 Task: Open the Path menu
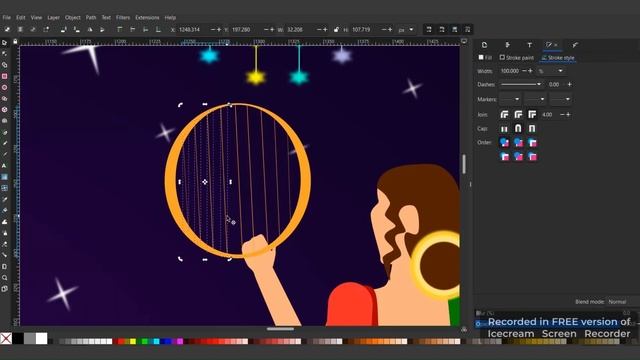(91, 18)
